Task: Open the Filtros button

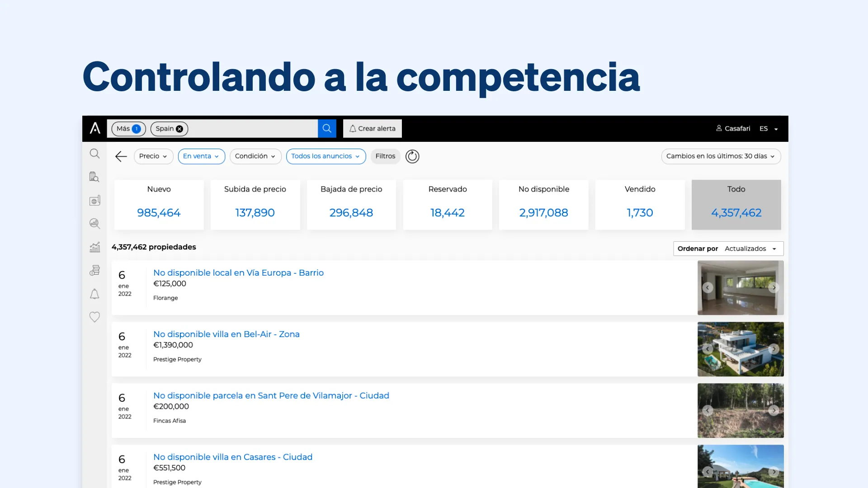Action: click(x=385, y=156)
